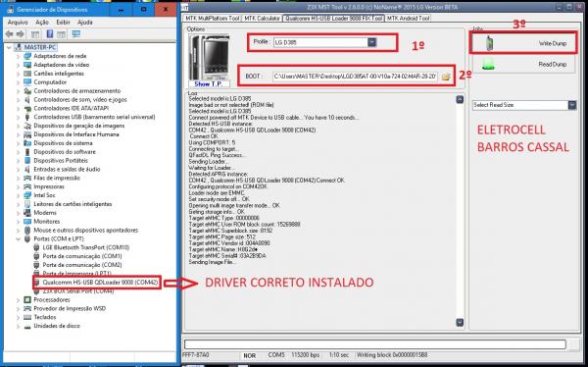Click the scan hardware monitor icon
Screen dimensions: 588x367
click(x=76, y=34)
